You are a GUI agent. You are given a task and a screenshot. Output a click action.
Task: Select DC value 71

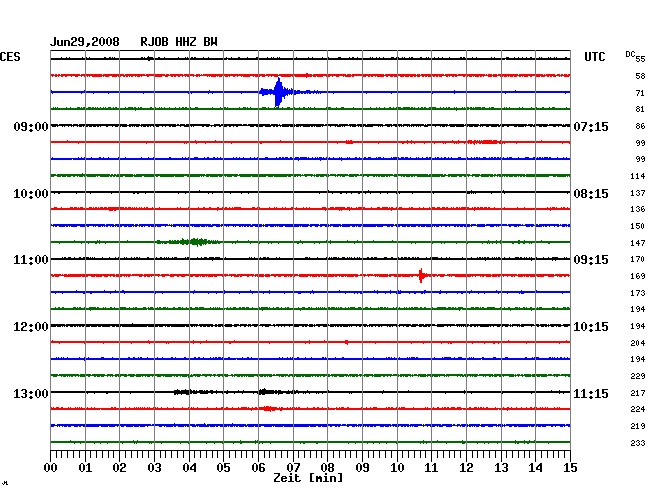(x=640, y=93)
